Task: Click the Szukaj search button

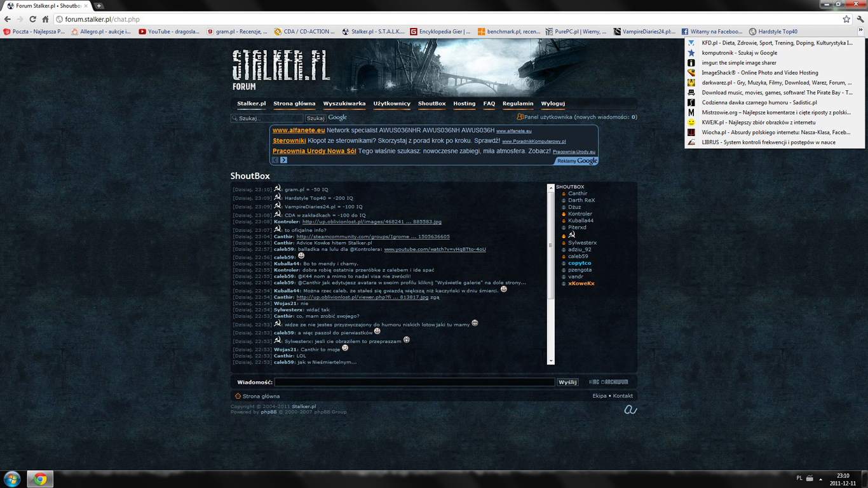Action: pyautogui.click(x=315, y=118)
